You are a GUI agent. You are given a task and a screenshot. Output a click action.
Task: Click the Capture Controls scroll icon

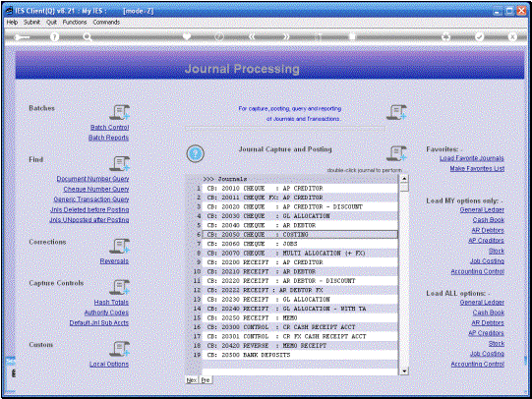click(x=119, y=287)
